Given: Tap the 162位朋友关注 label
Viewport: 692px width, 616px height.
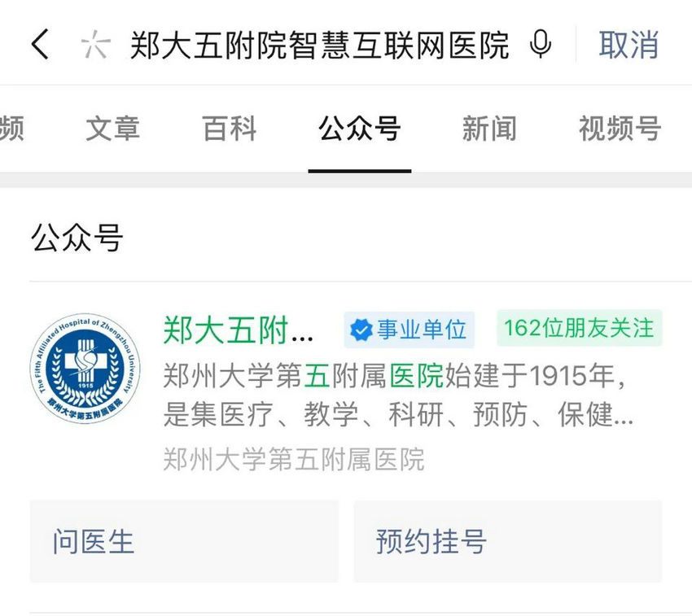Looking at the screenshot, I should coord(579,328).
